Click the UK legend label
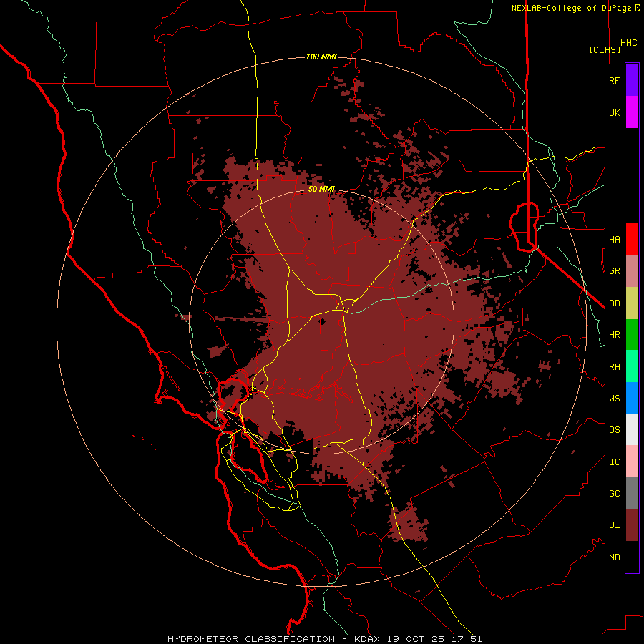Image resolution: width=644 pixels, height=644 pixels. 614,112
